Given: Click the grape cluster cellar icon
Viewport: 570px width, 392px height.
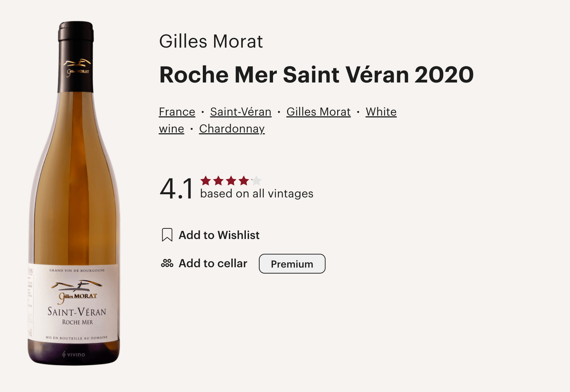Looking at the screenshot, I should coord(167,263).
